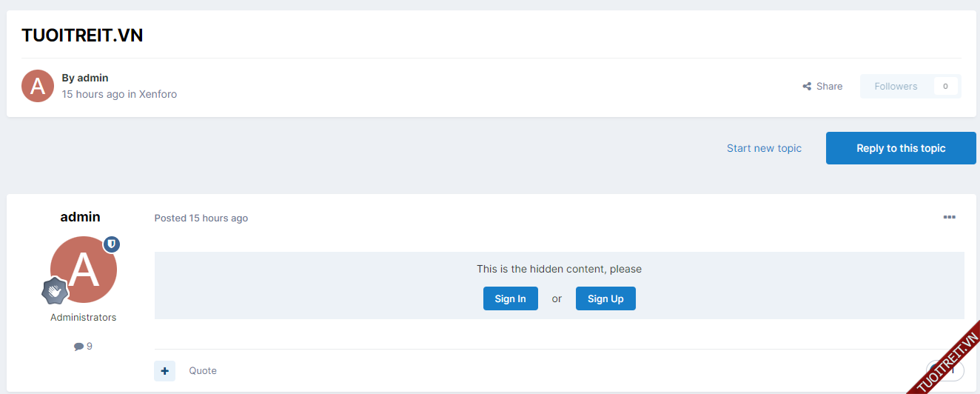Click the small admin avatar in topic header

(38, 86)
